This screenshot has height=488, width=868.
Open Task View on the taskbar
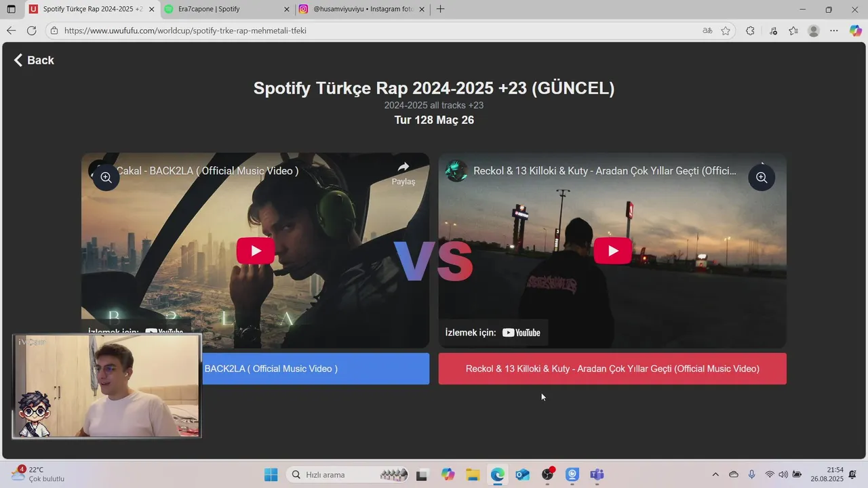tap(422, 474)
